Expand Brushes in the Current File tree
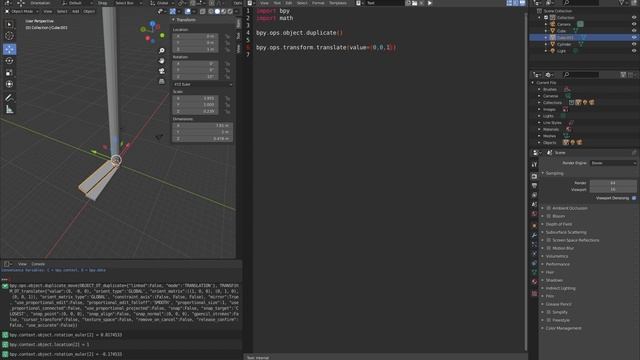 539,89
